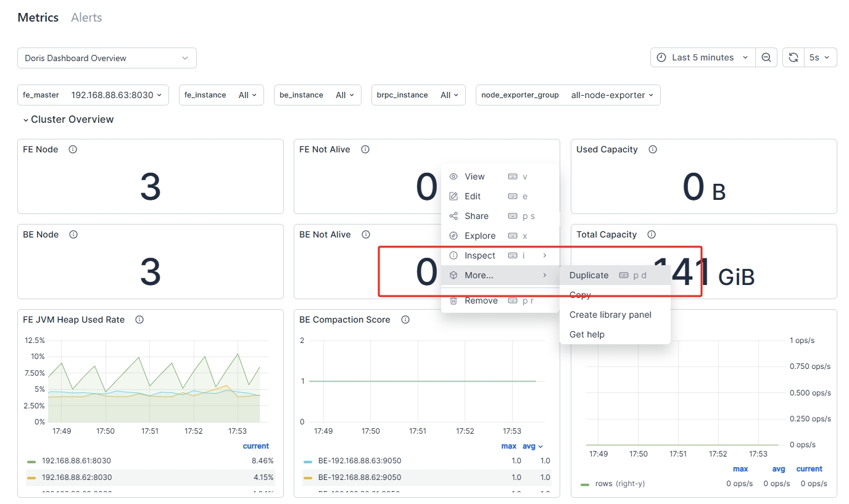Click info icon next to FE Node

(73, 149)
